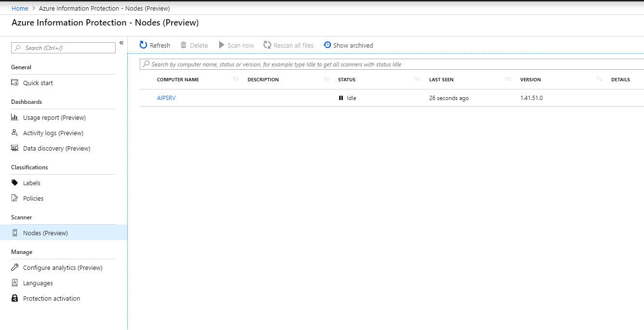Click the Idle status text
644x330 pixels.
351,98
